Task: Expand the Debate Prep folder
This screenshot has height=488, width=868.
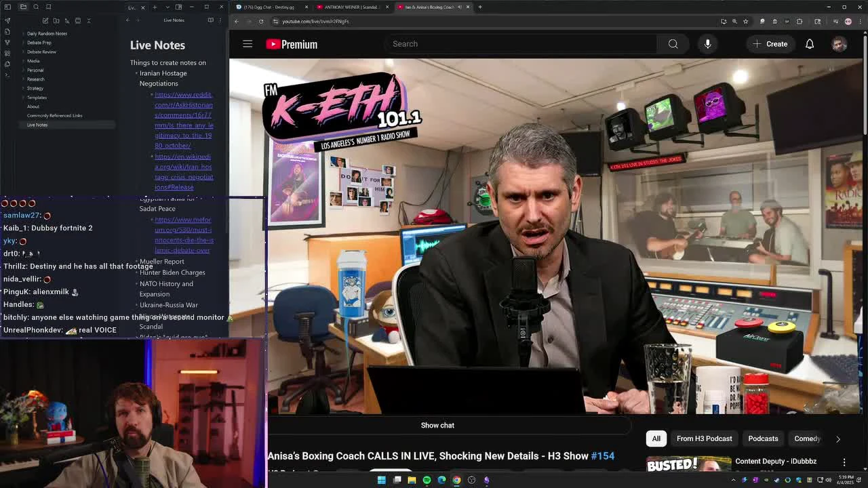Action: point(39,43)
